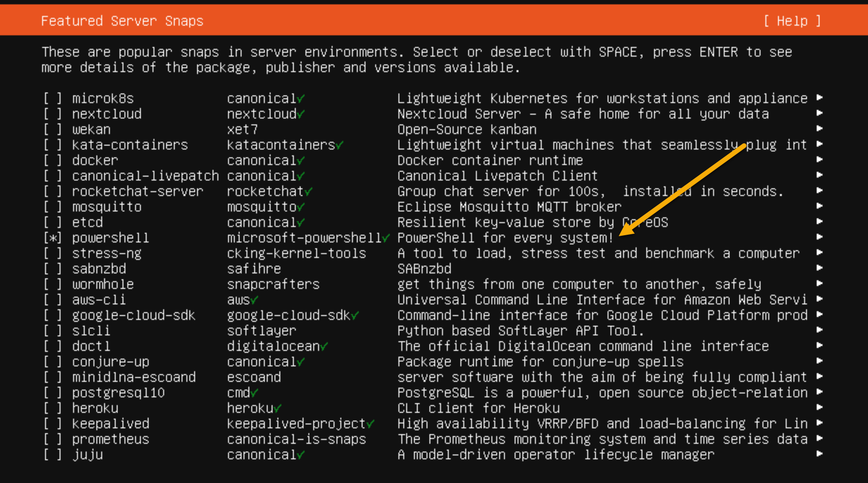Click description 'PowerShell for every system!'
Screen dimensions: 868x483
505,238
